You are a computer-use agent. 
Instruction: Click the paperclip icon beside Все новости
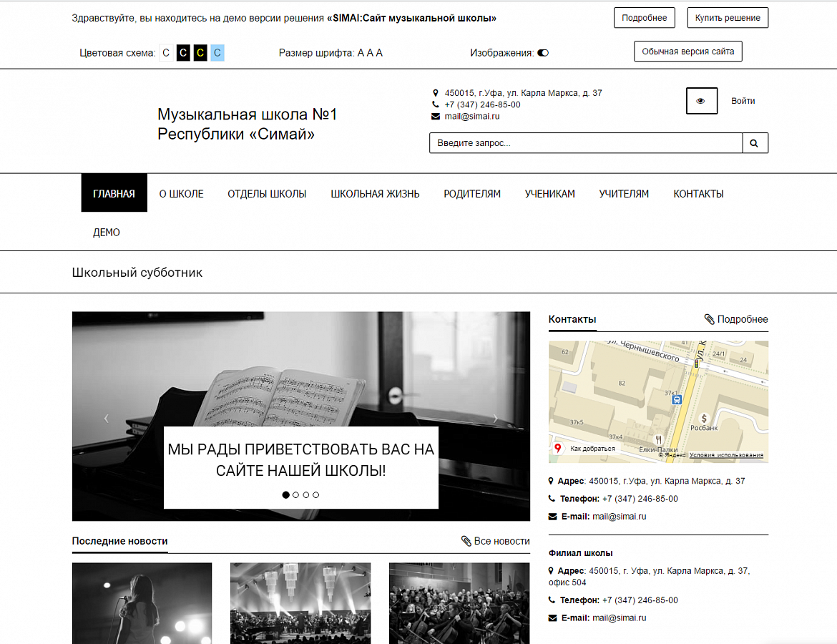click(466, 541)
